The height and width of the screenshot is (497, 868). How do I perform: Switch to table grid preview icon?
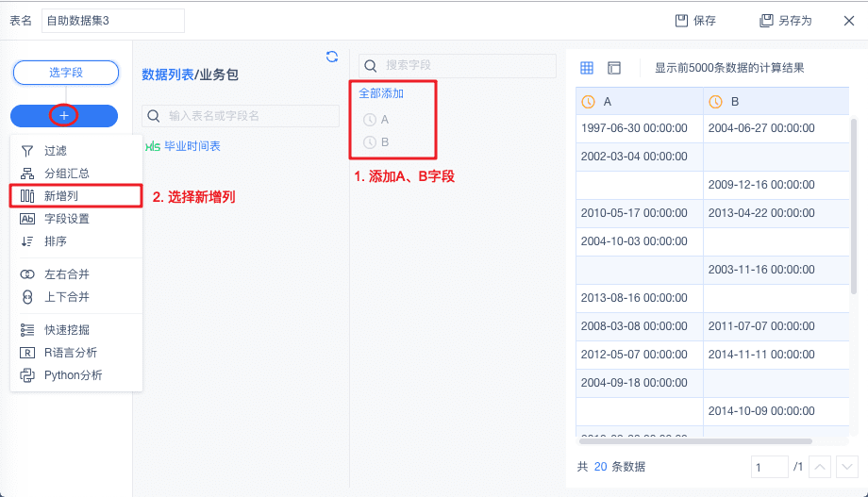pos(587,68)
